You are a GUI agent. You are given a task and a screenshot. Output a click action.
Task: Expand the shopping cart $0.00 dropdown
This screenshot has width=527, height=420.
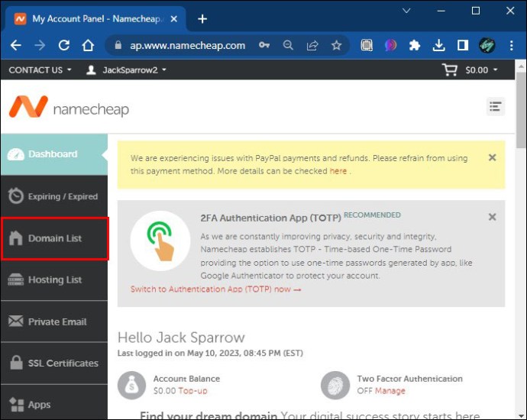(470, 70)
